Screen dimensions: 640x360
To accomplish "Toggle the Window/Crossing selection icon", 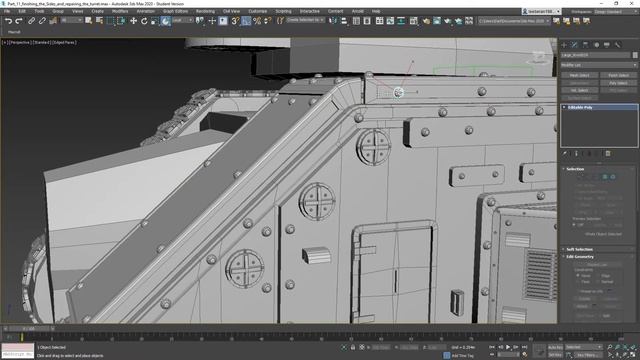I will pyautogui.click(x=121, y=21).
